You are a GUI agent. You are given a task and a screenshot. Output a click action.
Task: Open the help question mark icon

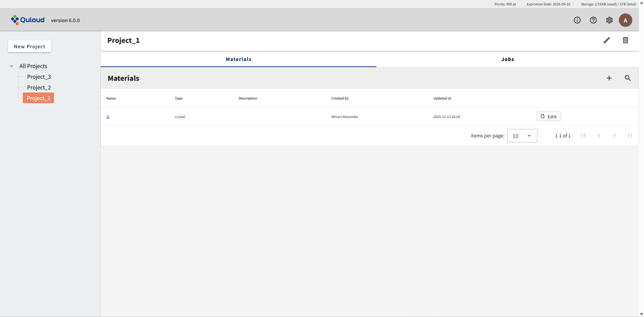click(593, 20)
